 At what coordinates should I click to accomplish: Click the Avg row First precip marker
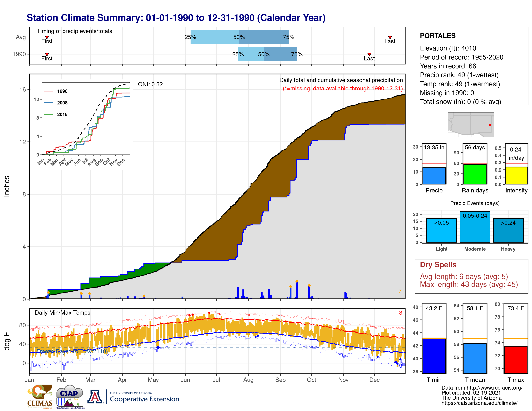pyautogui.click(x=47, y=37)
